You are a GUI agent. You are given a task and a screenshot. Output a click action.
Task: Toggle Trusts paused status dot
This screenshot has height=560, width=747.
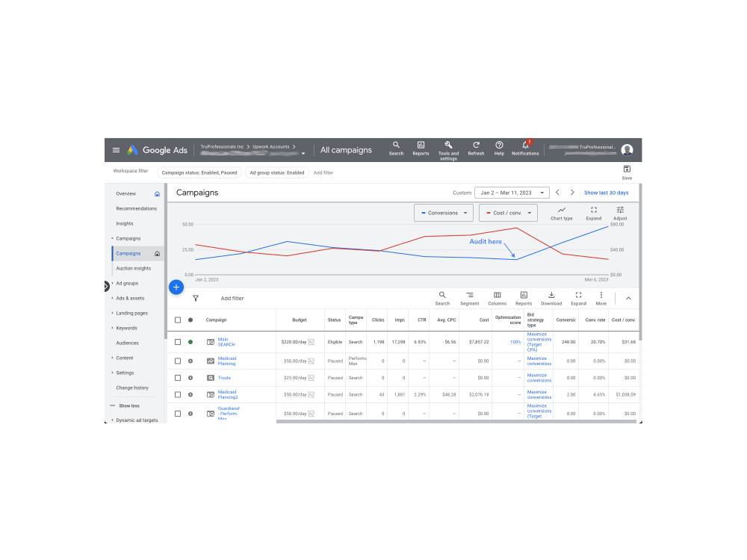[190, 378]
